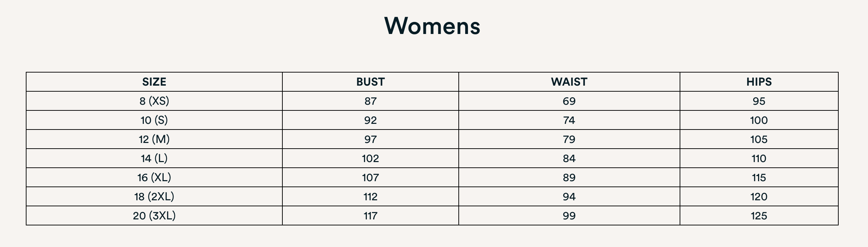Select the SIZE column header

[x=154, y=82]
